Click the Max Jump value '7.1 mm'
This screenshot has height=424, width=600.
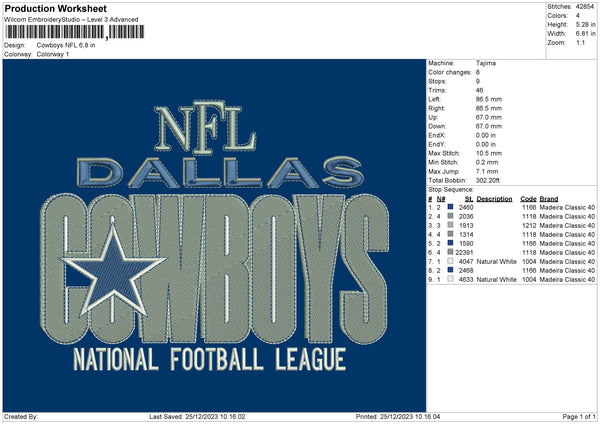(x=487, y=171)
